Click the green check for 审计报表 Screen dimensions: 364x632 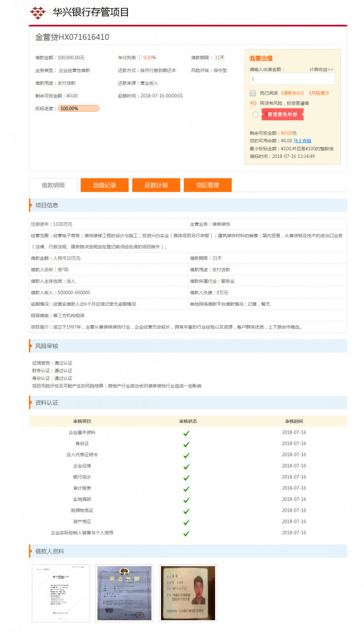[186, 489]
